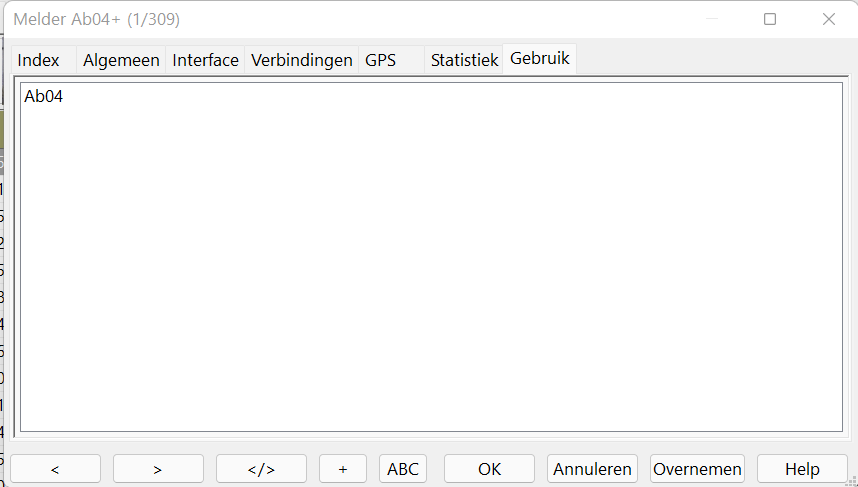Image resolution: width=858 pixels, height=487 pixels.
Task: Maximize the Melder Ab04+ dialog
Action: pos(770,19)
